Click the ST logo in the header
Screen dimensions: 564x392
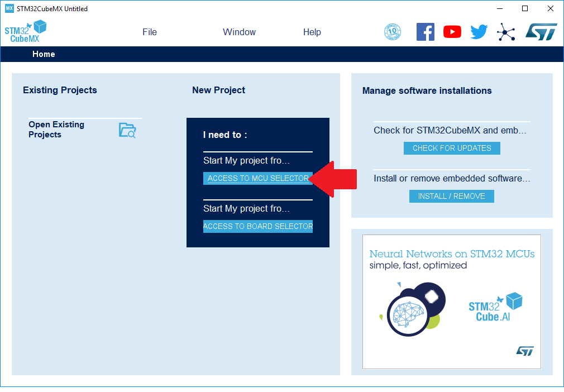tap(541, 32)
